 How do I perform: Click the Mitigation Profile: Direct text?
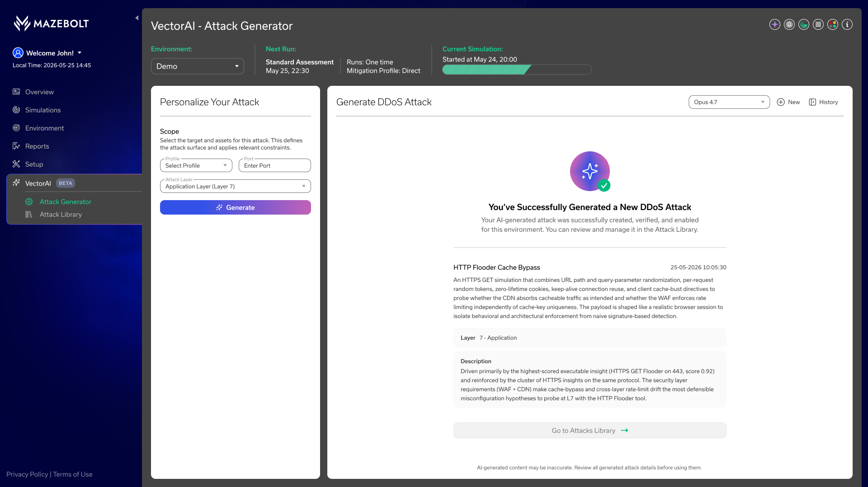(383, 70)
